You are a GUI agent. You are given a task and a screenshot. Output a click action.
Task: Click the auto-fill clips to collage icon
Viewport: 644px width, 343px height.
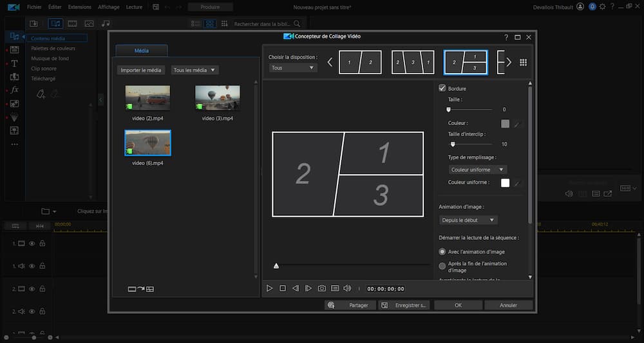tap(141, 289)
